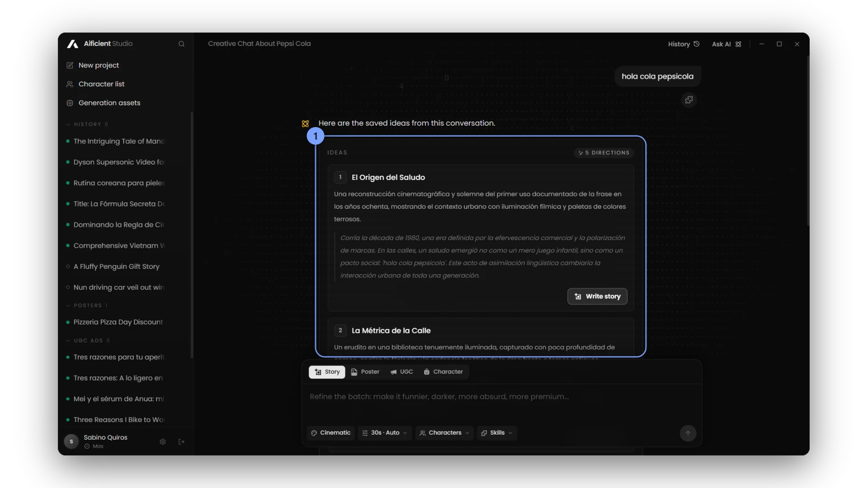The image size is (868, 488).
Task: Open 'Dyson Supersonic Video' history item
Action: click(119, 162)
